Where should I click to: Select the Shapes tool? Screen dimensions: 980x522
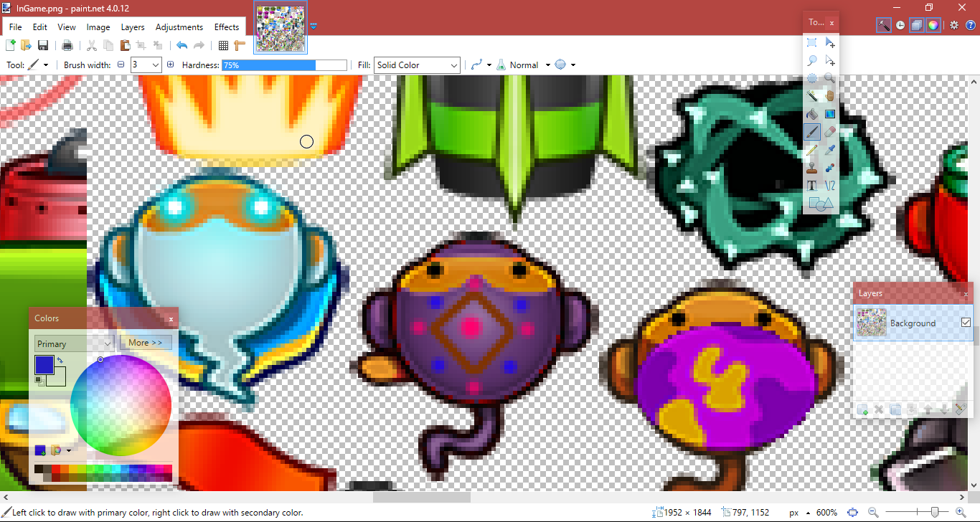coord(821,204)
